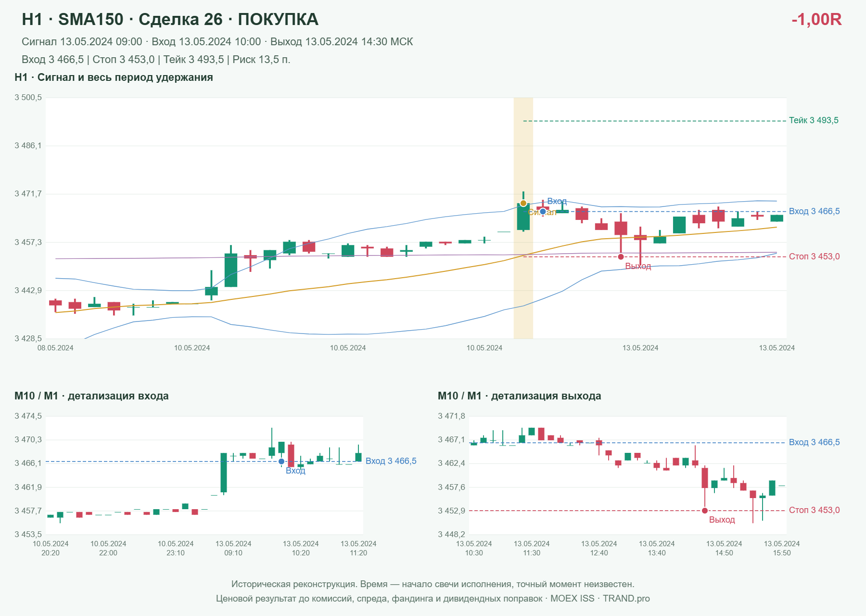The height and width of the screenshot is (616, 866).
Task: Click the orange signal marker dot on H1 chart
Action: pos(523,203)
